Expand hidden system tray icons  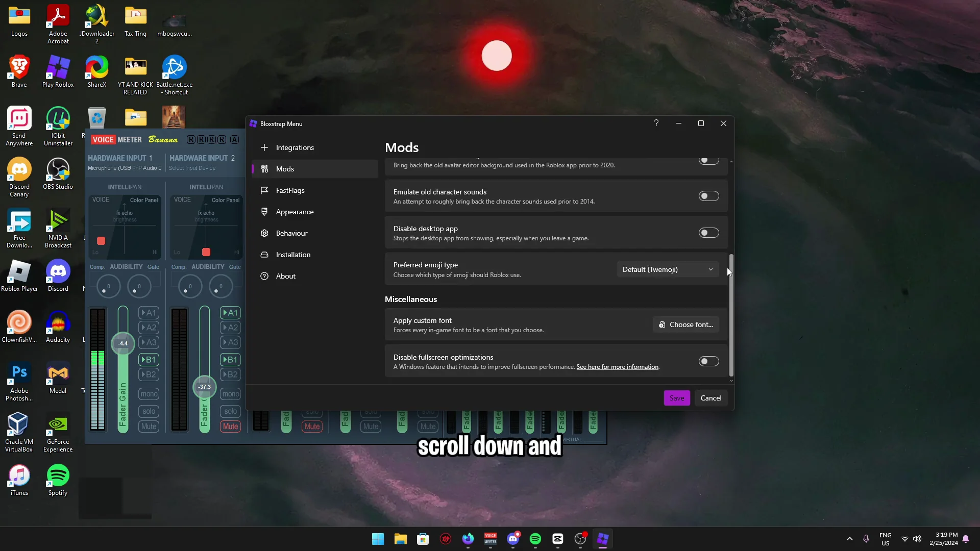849,539
